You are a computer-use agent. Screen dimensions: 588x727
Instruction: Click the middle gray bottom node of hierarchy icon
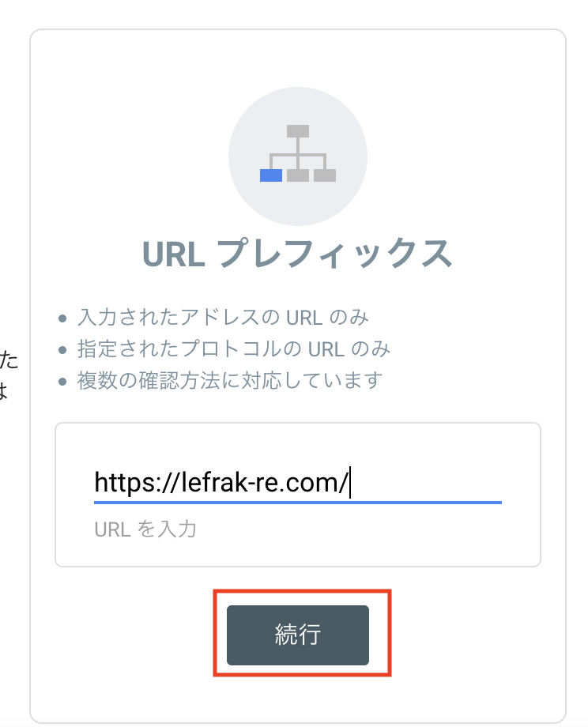click(x=298, y=175)
